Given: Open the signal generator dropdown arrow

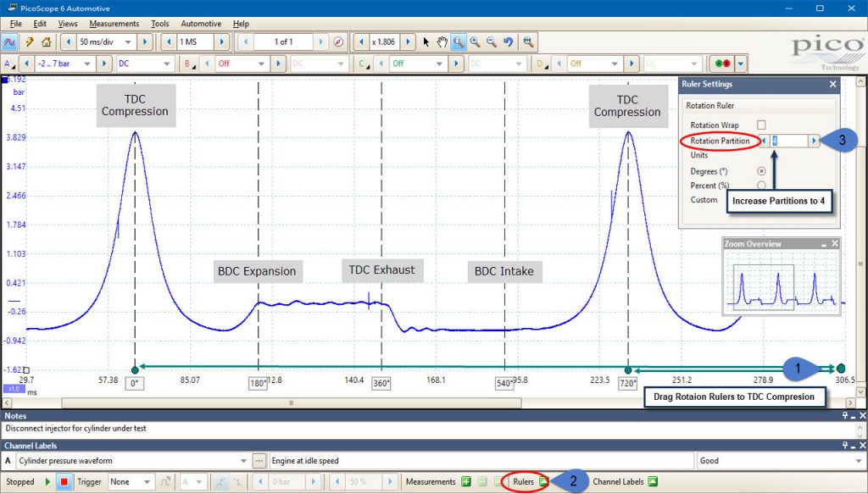Looking at the screenshot, I should (x=741, y=64).
